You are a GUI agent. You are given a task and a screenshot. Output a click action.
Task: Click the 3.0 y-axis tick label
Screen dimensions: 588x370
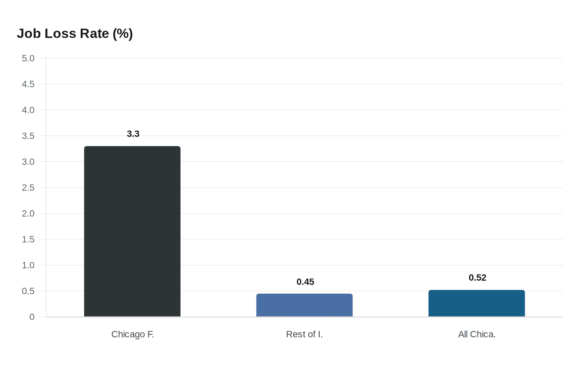(x=28, y=162)
